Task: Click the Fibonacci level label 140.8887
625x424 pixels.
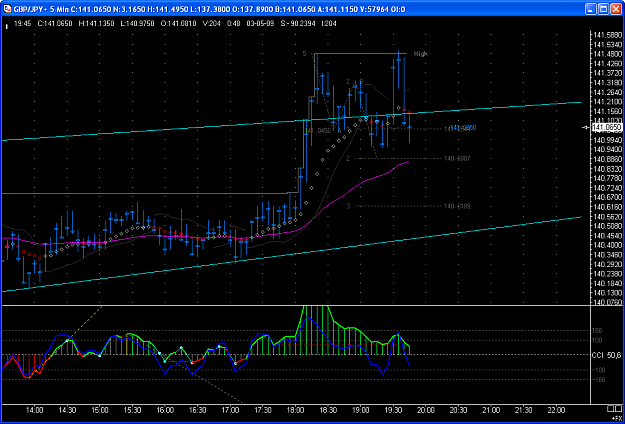Action: (457, 159)
